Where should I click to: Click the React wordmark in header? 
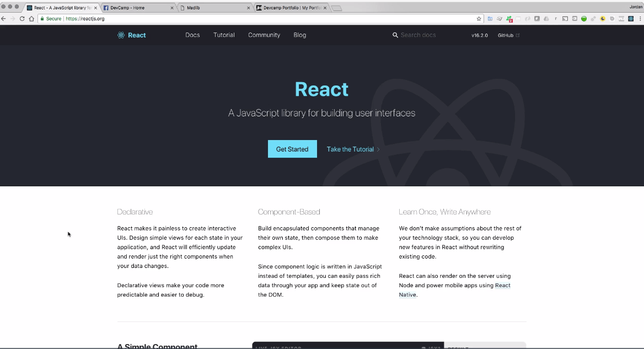(137, 35)
